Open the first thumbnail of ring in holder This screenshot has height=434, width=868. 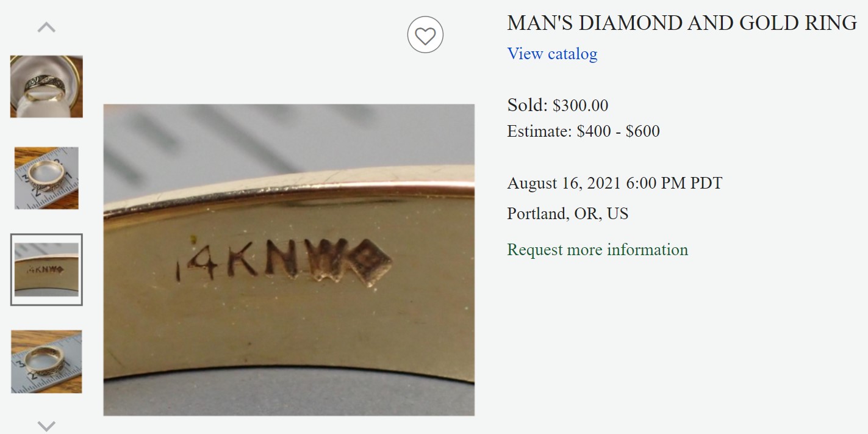46,87
